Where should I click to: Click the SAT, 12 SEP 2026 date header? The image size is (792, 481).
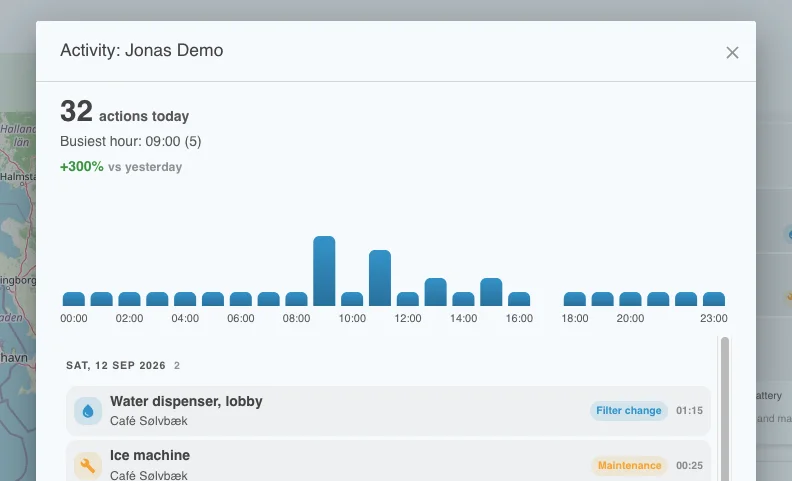tap(116, 365)
